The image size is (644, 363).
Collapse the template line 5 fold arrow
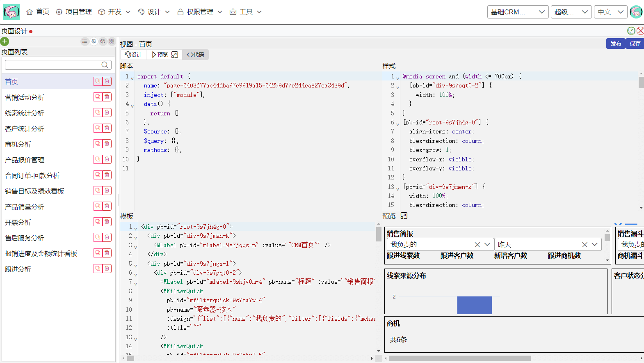click(135, 265)
